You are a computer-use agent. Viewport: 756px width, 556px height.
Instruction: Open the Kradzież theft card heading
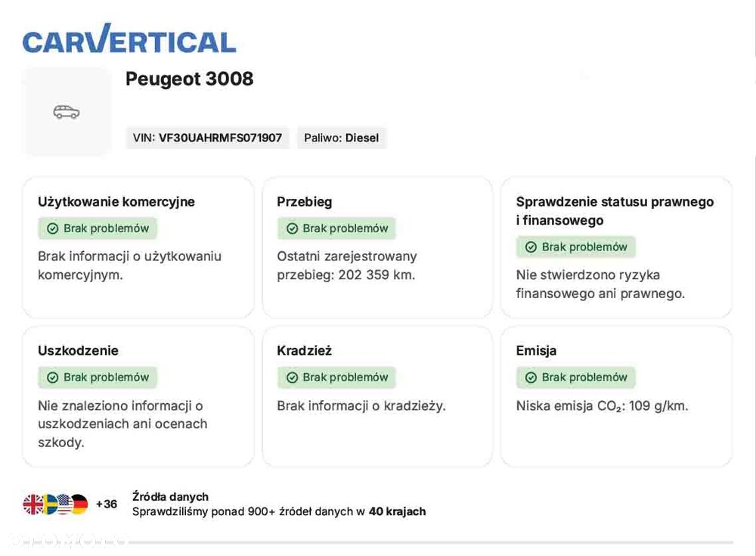coord(305,351)
